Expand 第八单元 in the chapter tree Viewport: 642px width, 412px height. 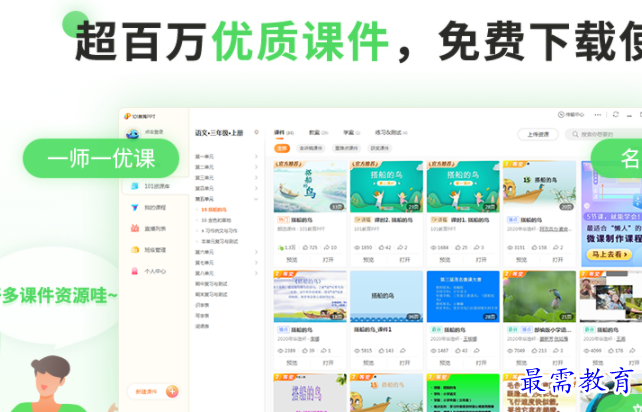(257, 273)
